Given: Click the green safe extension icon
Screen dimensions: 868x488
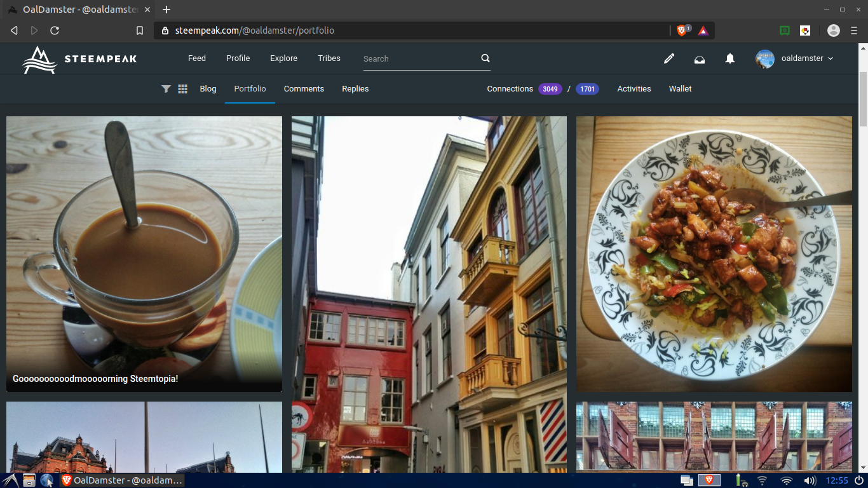Looking at the screenshot, I should [x=785, y=30].
